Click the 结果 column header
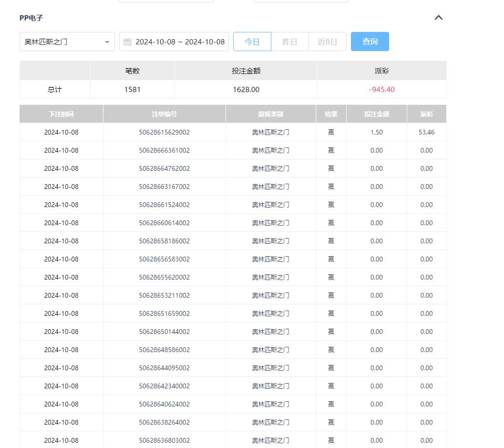 331,114
